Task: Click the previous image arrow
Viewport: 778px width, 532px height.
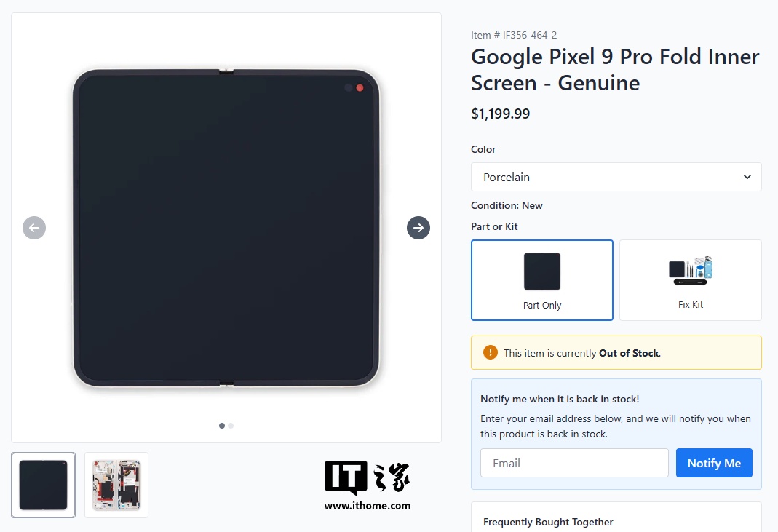Action: (x=34, y=228)
